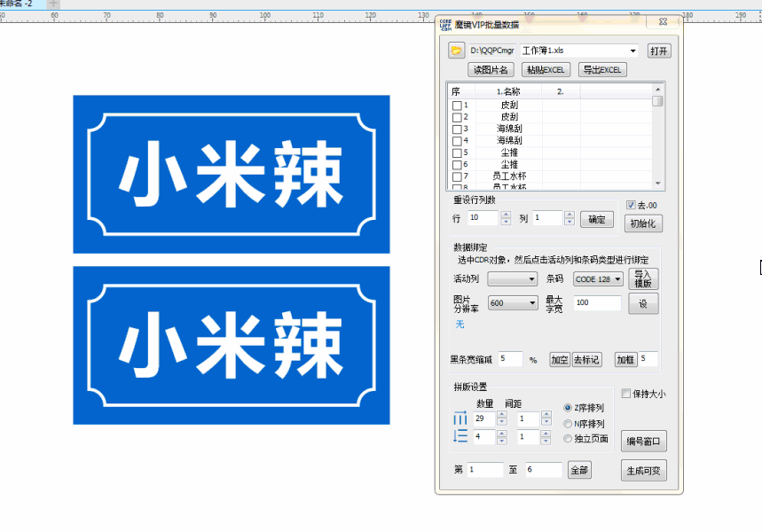762x532 pixels.
Task: Click the data list scrollbar down arrow
Action: coord(657,184)
